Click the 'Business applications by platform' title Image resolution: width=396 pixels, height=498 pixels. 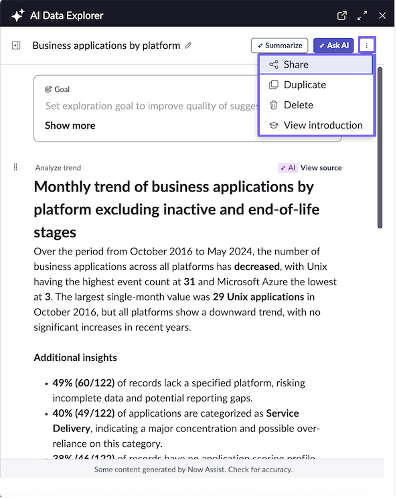tap(106, 45)
